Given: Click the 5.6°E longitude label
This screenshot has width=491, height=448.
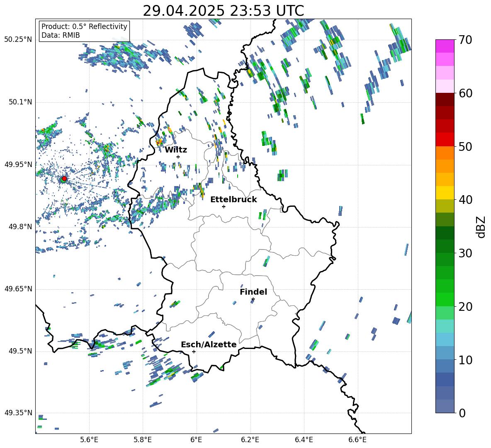Looking at the screenshot, I should 89,440.
